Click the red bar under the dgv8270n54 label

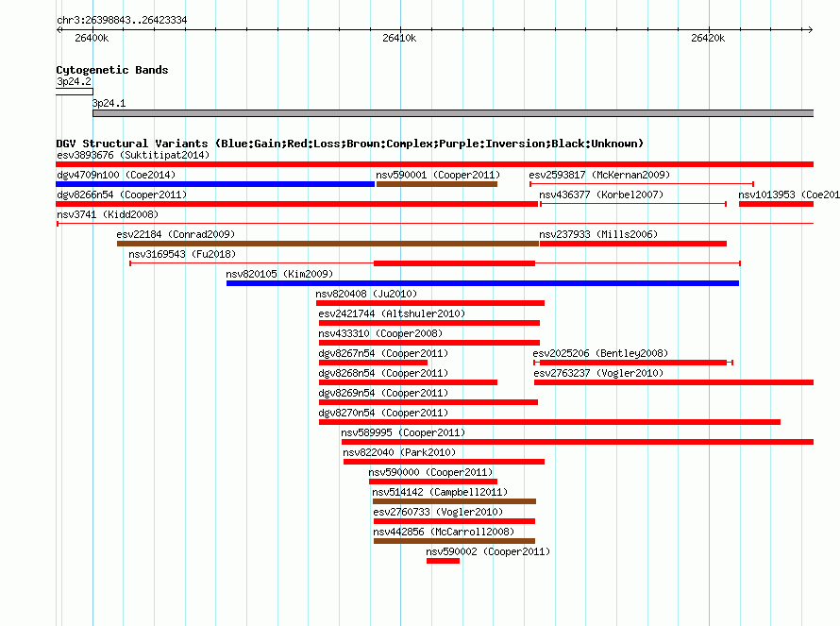[549, 422]
